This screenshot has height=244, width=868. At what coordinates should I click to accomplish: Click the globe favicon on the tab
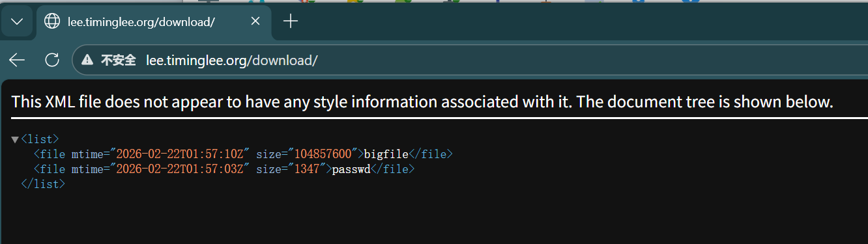coord(51,21)
